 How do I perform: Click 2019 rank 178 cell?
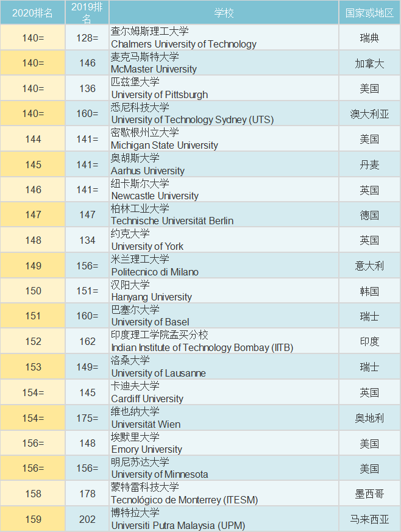87,494
